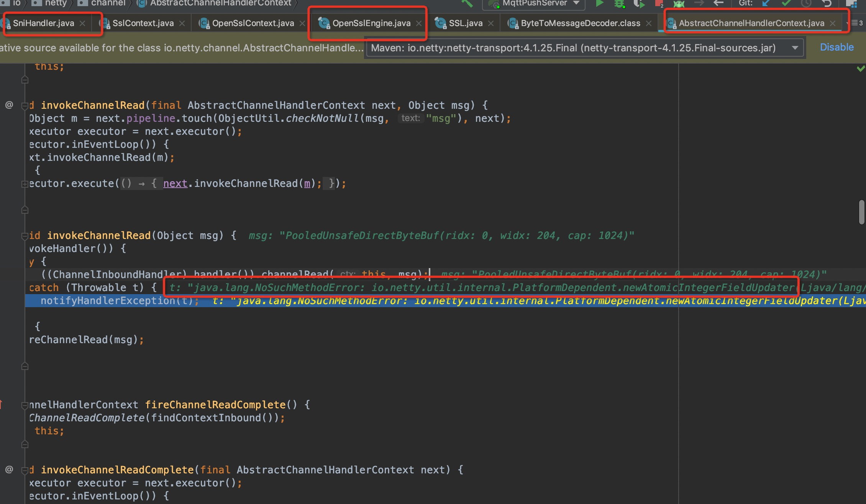Image resolution: width=866 pixels, height=504 pixels.
Task: Update project from Git
Action: tap(766, 4)
